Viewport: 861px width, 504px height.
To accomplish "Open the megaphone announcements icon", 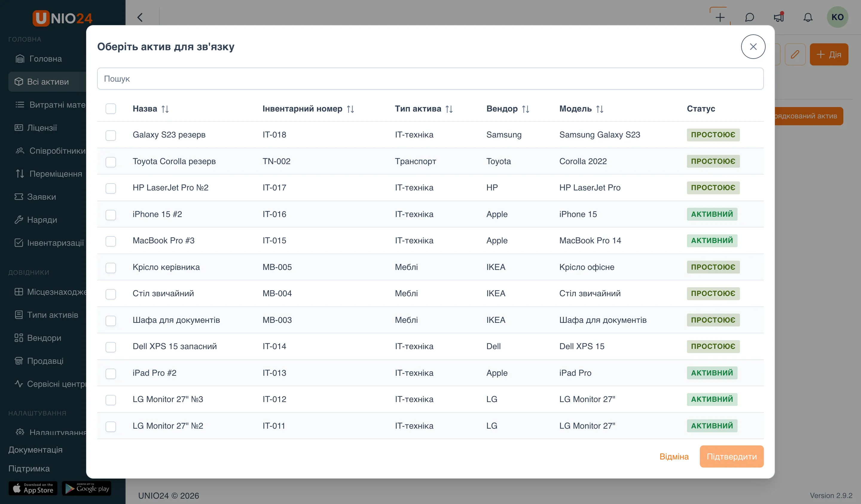I will (779, 17).
